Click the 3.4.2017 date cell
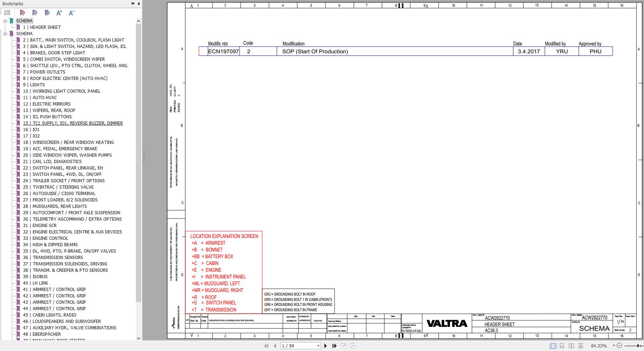Image resolution: width=644 pixels, height=351 pixels. tap(529, 52)
